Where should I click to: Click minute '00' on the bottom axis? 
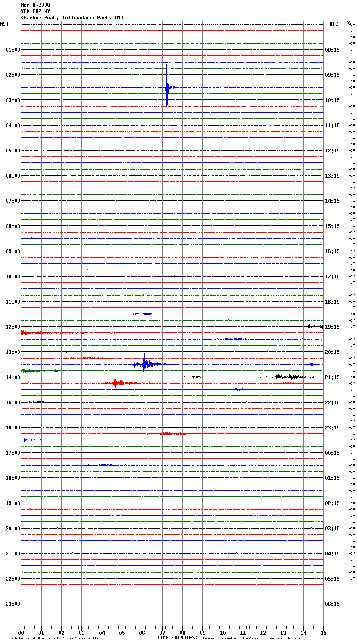pyautogui.click(x=21, y=633)
